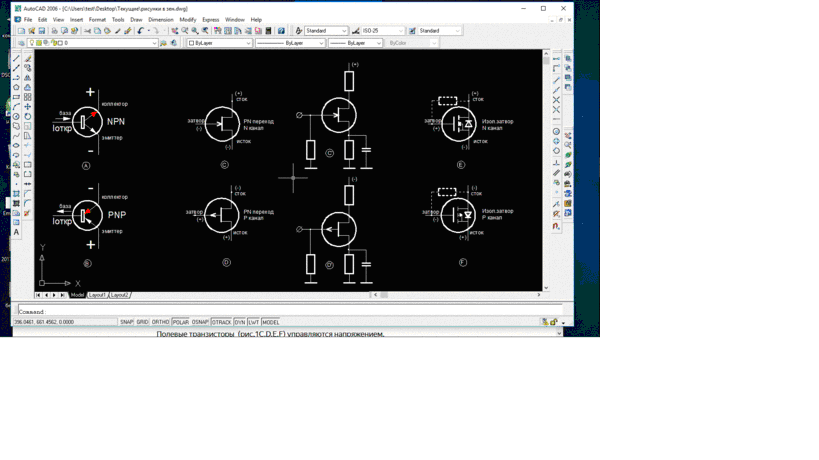The image size is (819, 460).
Task: Select the Copy Object modify tool
Action: coord(28,68)
